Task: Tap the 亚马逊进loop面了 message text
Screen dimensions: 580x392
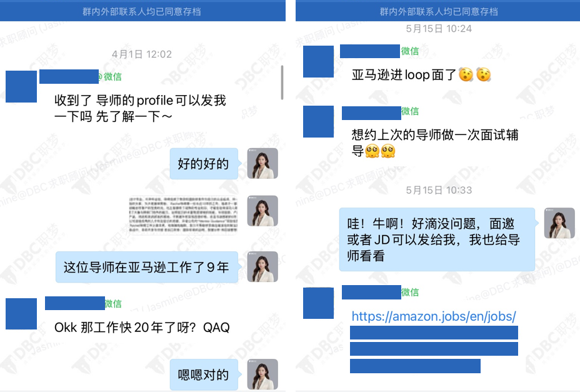Action: pyautogui.click(x=404, y=75)
